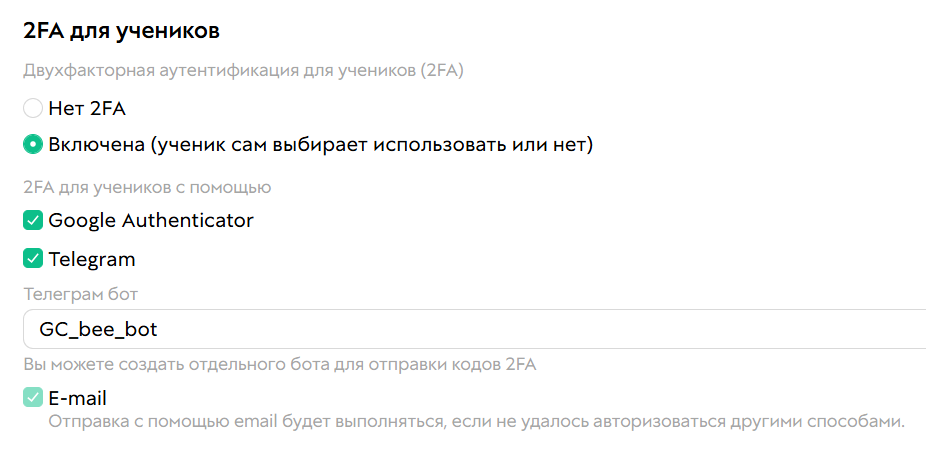The image size is (926, 457).
Task: Select the 'Нет 2FA' radio button
Action: 33,108
